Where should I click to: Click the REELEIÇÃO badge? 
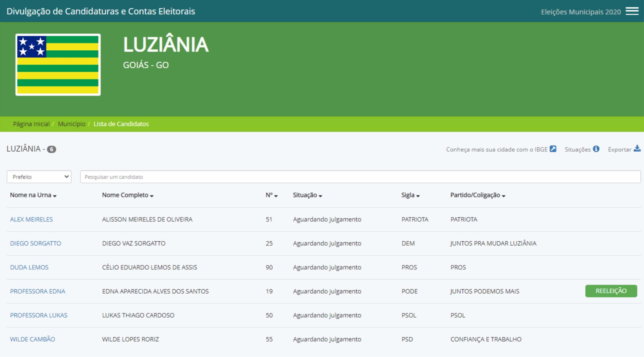pyautogui.click(x=611, y=291)
